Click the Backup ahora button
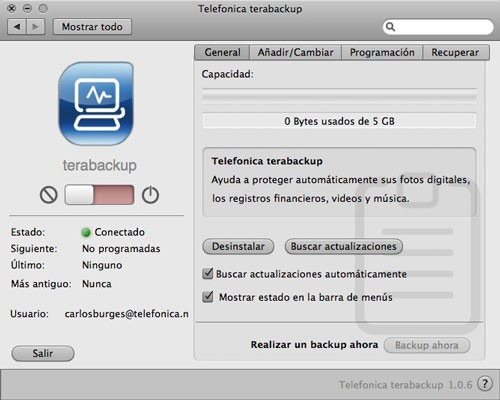Viewport: 500px width, 400px height. [427, 345]
